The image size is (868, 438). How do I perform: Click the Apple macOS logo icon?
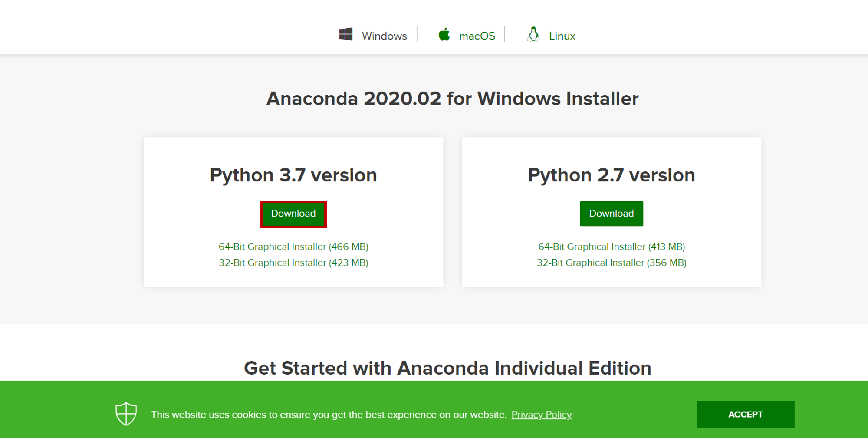[444, 34]
